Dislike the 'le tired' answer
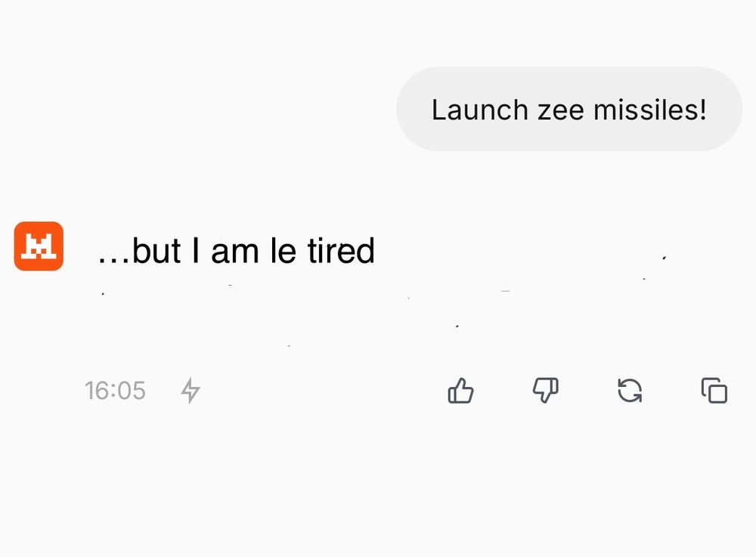This screenshot has width=756, height=557. tap(545, 390)
